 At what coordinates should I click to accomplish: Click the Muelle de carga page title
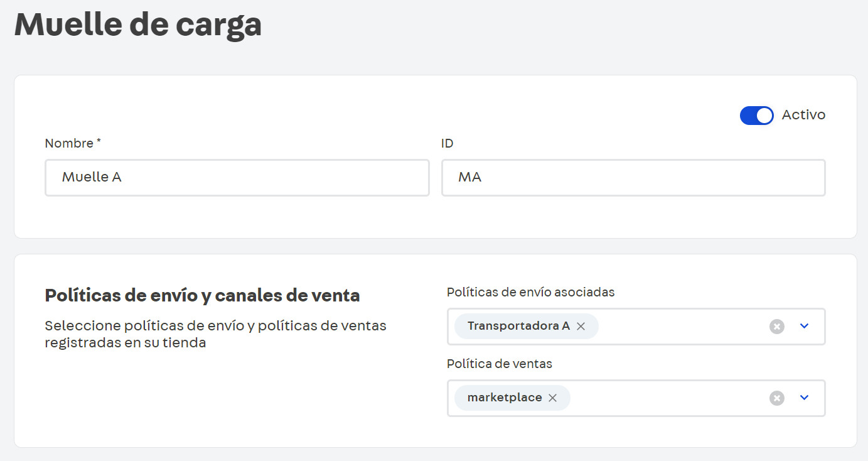(139, 24)
